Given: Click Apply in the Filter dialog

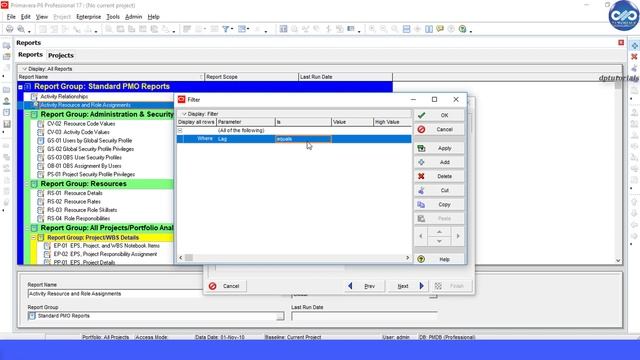Looking at the screenshot, I should [439, 148].
